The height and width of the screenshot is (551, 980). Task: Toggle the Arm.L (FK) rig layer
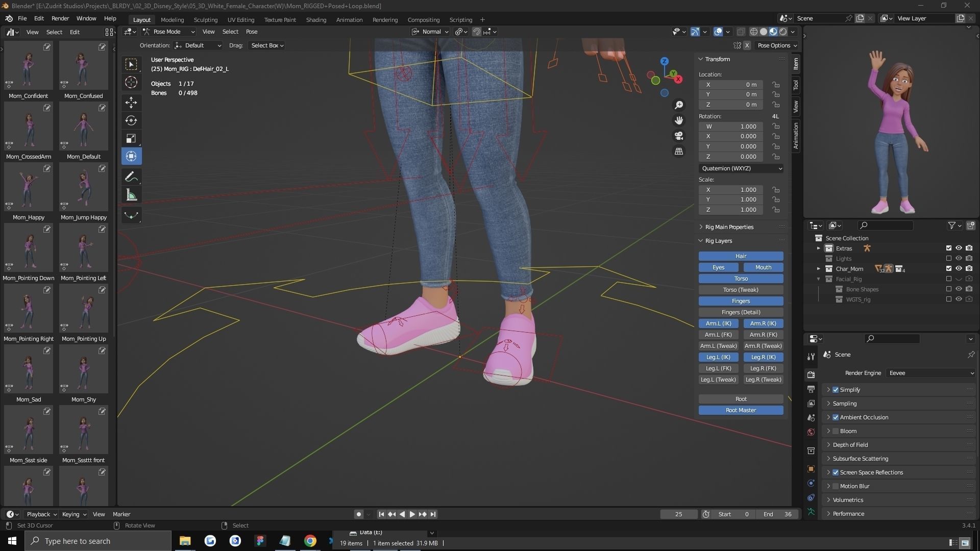point(718,335)
